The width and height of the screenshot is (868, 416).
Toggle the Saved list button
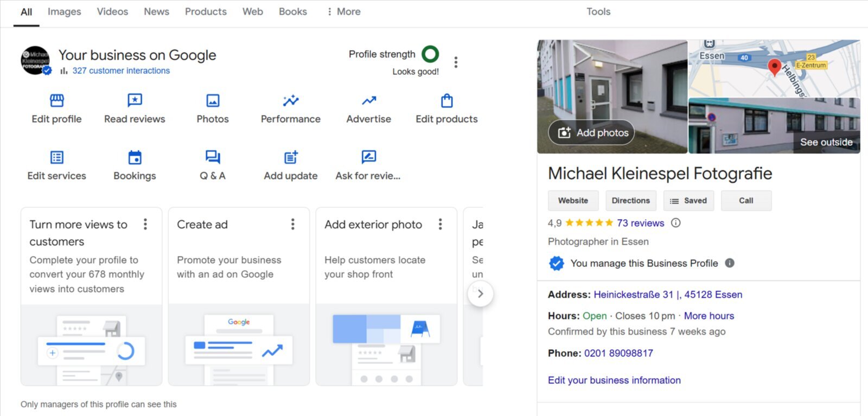(688, 201)
